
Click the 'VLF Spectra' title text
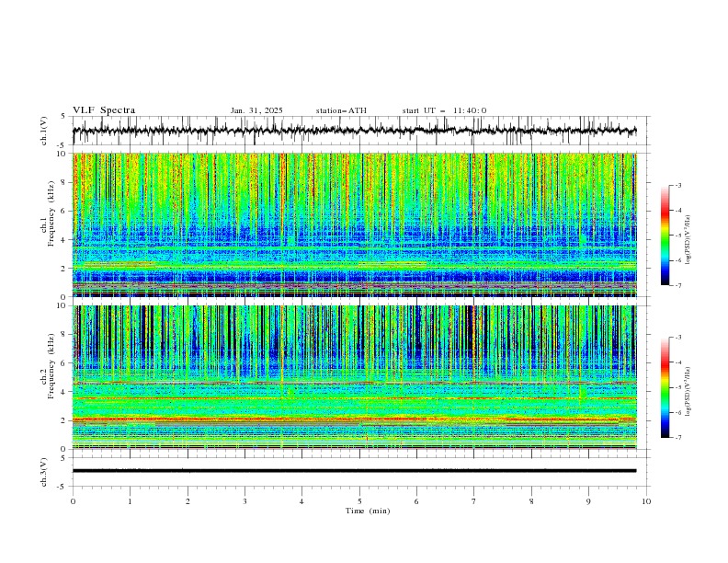[104, 110]
